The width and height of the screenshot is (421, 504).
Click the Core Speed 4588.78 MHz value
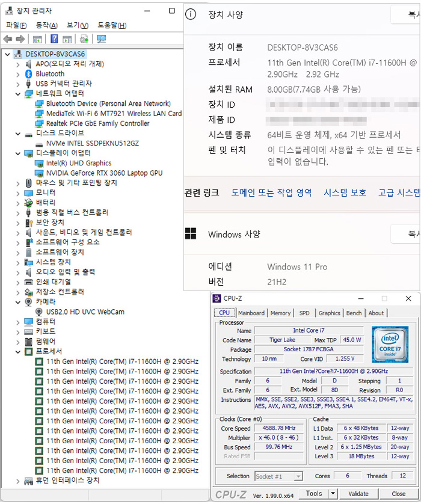pyautogui.click(x=279, y=428)
